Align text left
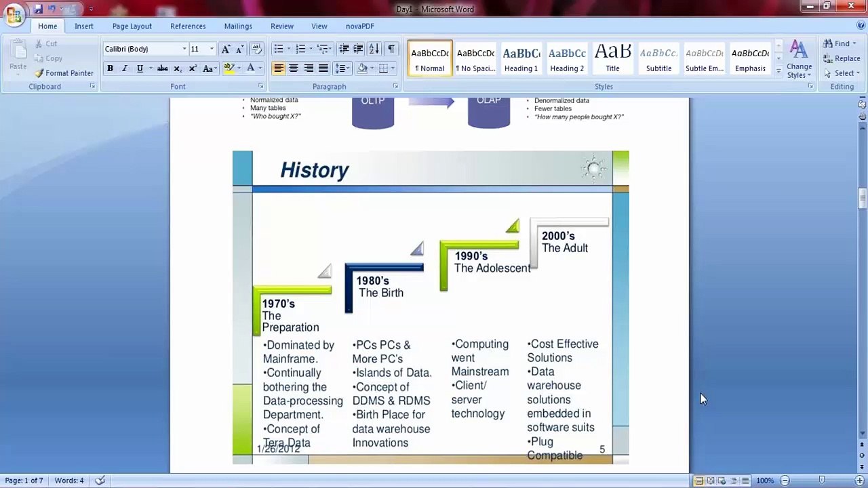The width and height of the screenshot is (868, 488). coord(279,68)
